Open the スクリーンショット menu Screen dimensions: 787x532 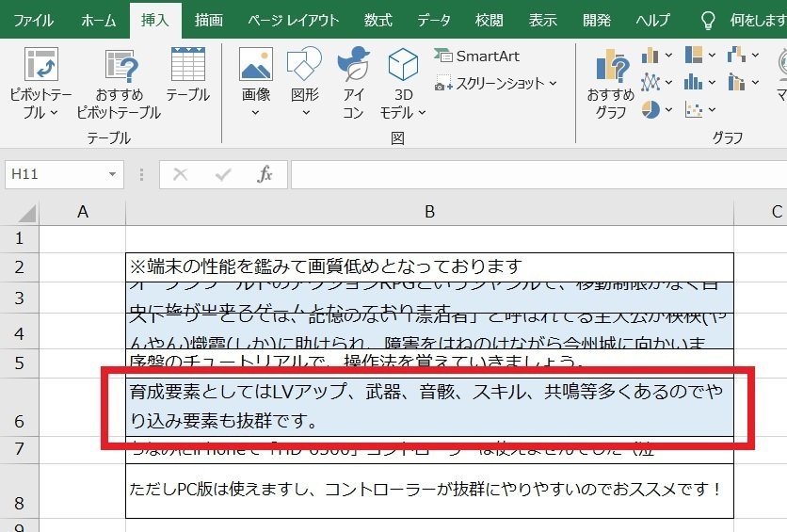[x=496, y=83]
